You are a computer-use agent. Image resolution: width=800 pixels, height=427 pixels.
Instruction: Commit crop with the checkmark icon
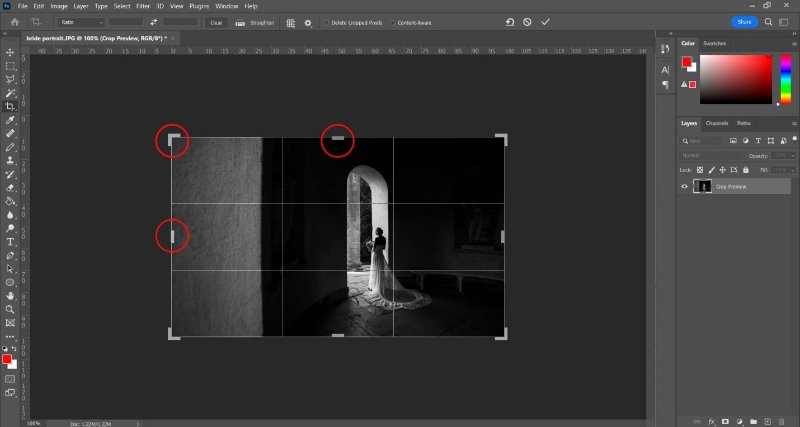pyautogui.click(x=545, y=22)
